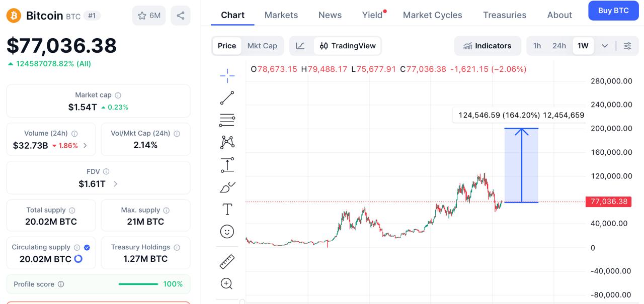Open the Indicators menu button
Screen dimensions: 644x304
coord(487,46)
